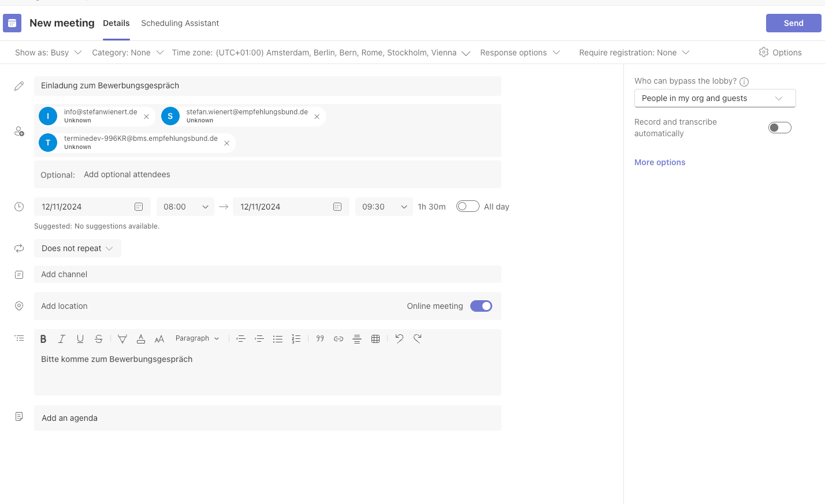This screenshot has width=825, height=504.
Task: Click the meeting title field
Action: [267, 85]
